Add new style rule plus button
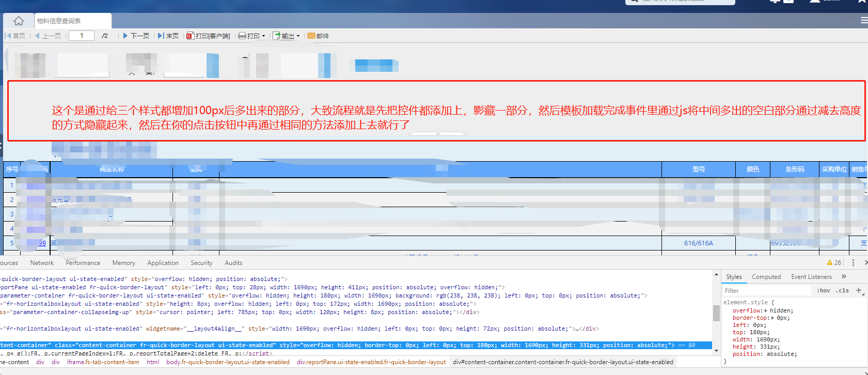The width and height of the screenshot is (868, 375). tap(859, 291)
